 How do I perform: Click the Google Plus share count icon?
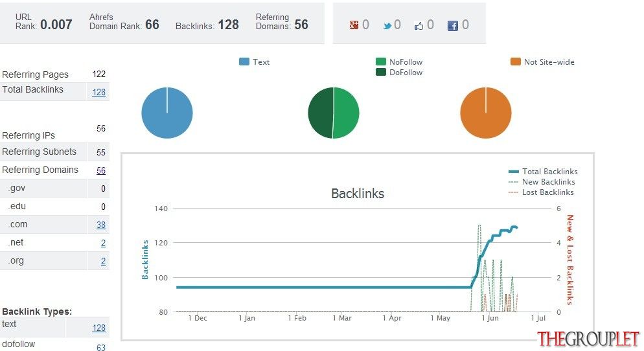(x=354, y=25)
